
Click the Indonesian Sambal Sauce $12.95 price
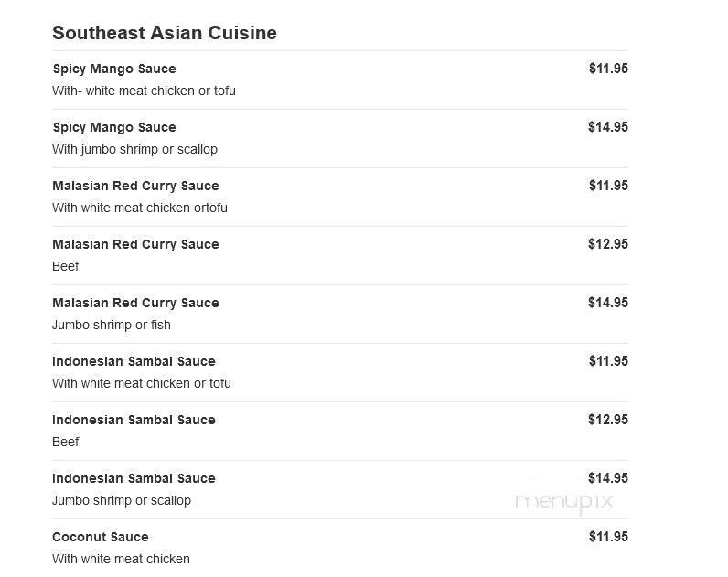(x=608, y=420)
